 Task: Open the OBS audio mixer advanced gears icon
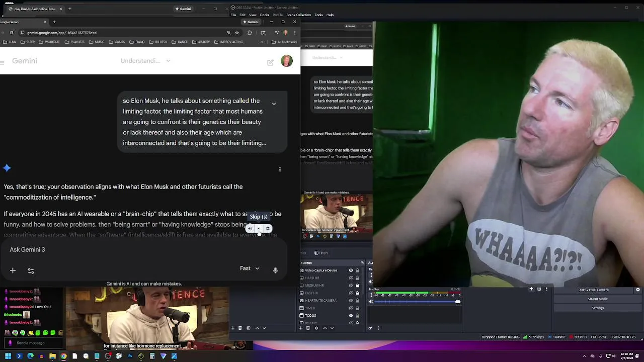point(370,328)
